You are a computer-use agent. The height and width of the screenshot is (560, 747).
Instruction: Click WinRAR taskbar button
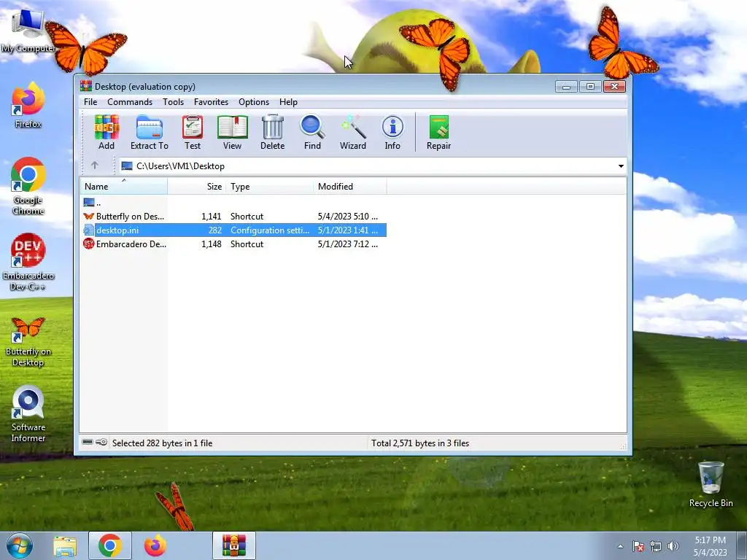point(234,545)
